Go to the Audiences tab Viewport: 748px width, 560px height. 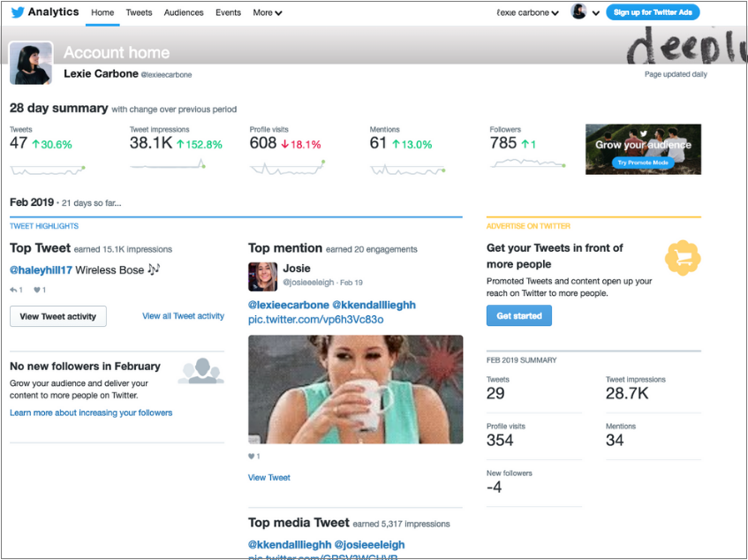(x=184, y=12)
